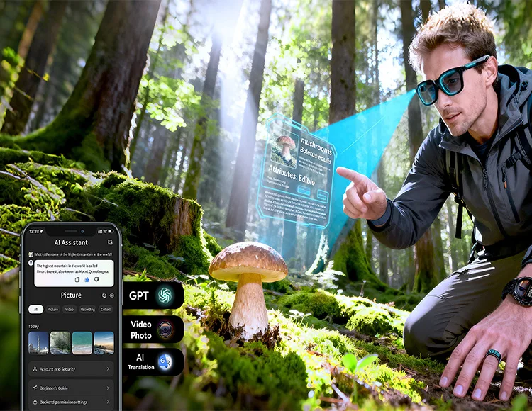Click Attributes: Edible in the hologram
Screen dimensions: 532x411
coord(292,175)
